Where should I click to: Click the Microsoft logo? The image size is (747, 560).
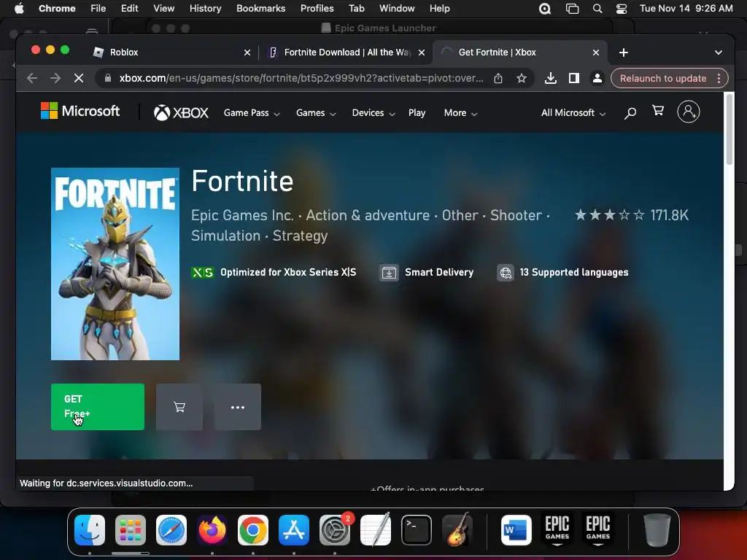click(x=80, y=111)
